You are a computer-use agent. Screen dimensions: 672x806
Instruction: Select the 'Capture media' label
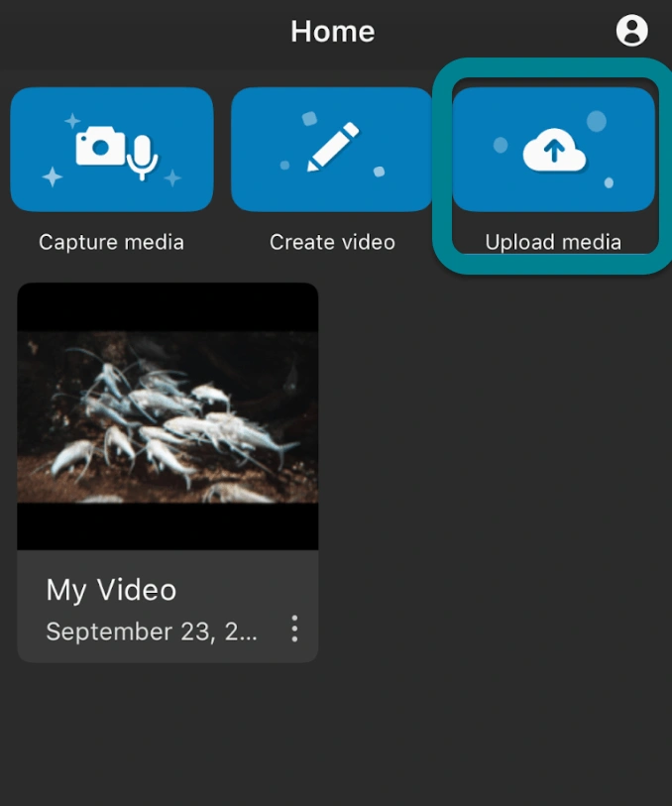pyautogui.click(x=111, y=242)
